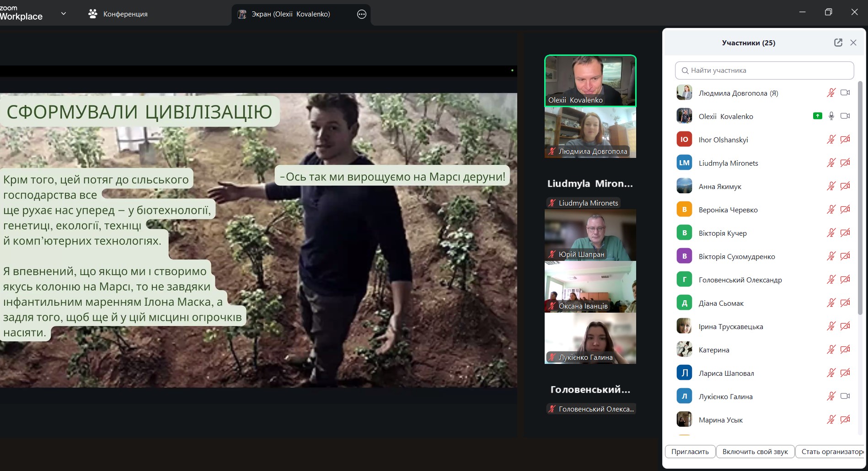Close the Участники panel
Image resolution: width=868 pixels, height=471 pixels.
tap(853, 43)
